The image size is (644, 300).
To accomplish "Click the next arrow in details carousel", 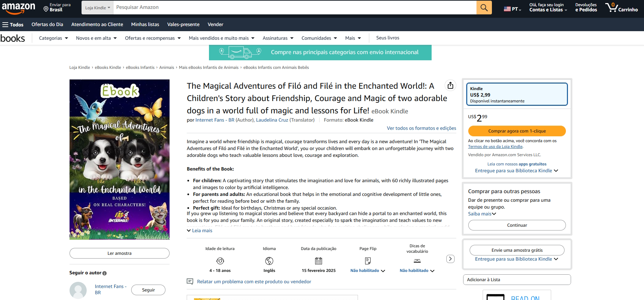I will (x=450, y=259).
